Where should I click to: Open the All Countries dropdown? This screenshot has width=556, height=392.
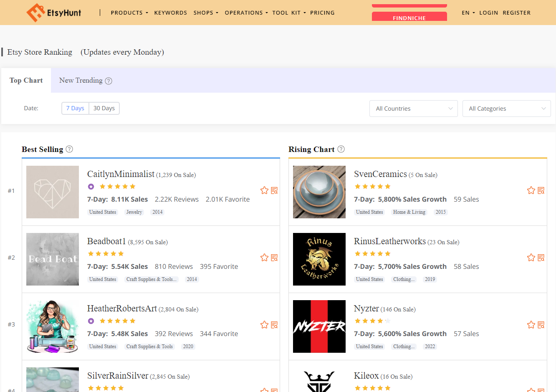tap(413, 108)
